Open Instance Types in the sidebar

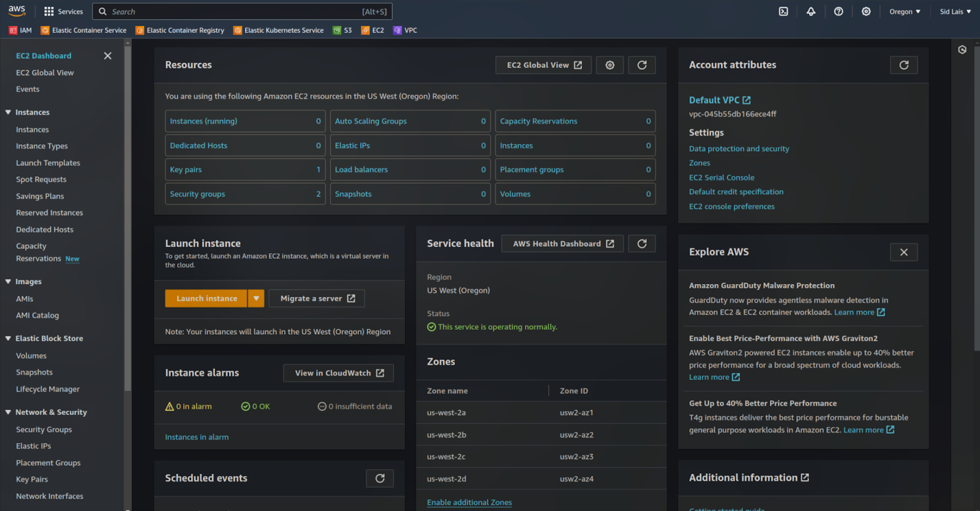pos(42,146)
